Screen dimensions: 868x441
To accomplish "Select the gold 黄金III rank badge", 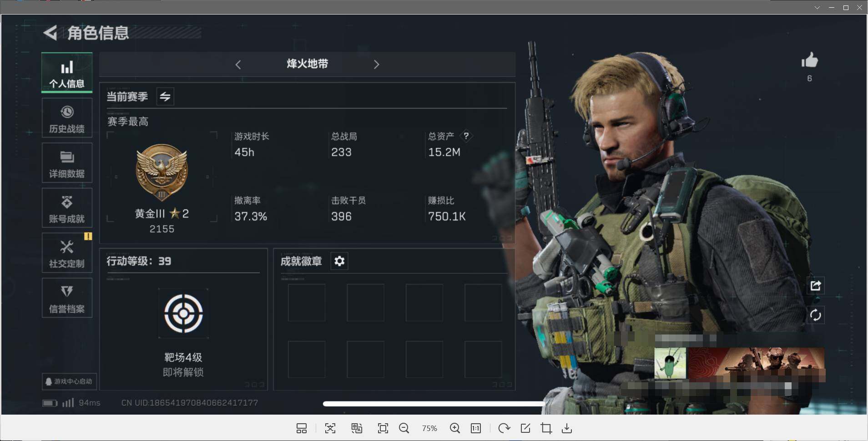I will 161,173.
